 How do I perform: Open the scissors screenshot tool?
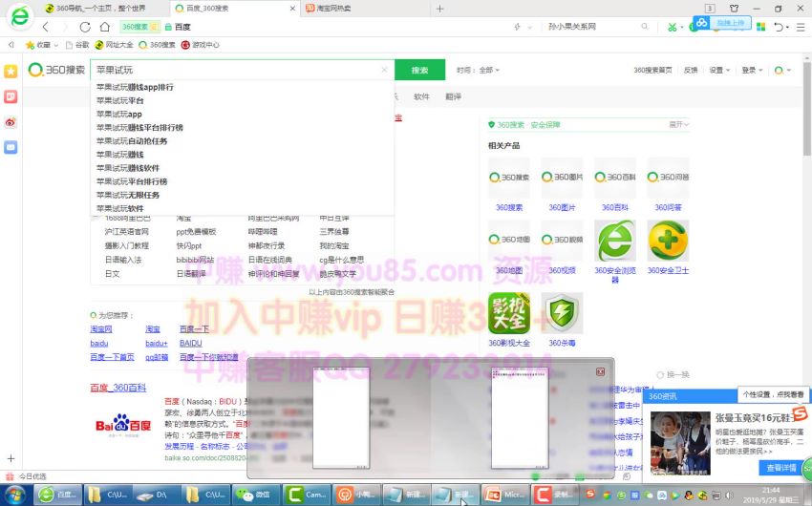coord(673,27)
